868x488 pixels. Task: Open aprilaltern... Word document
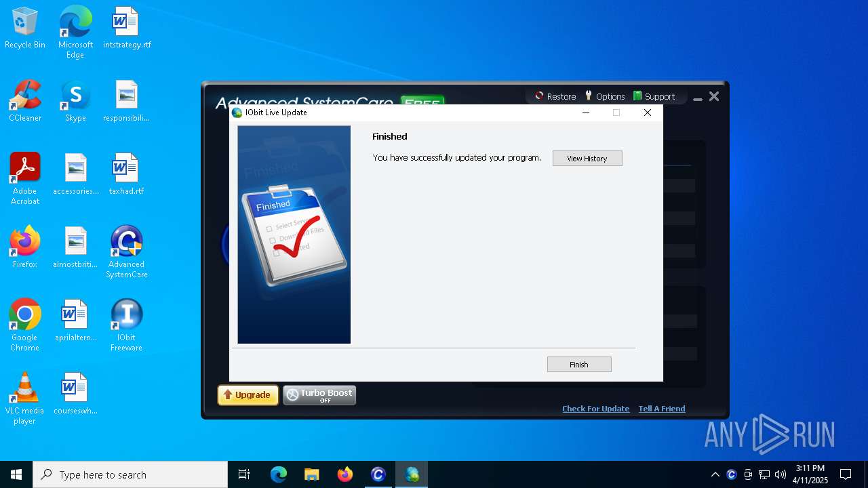click(x=75, y=321)
